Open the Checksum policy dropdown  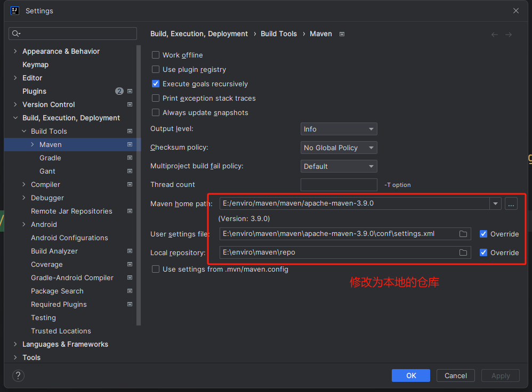[x=338, y=148]
